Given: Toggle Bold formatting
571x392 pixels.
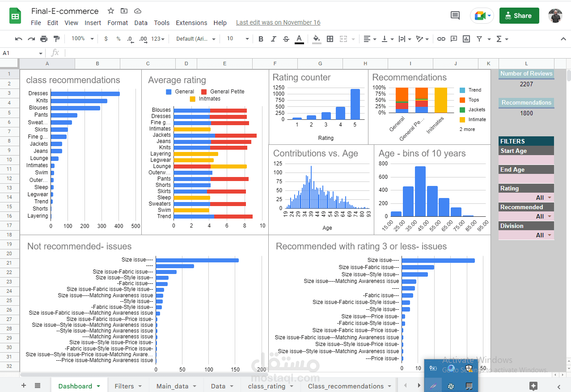Looking at the screenshot, I should point(261,39).
